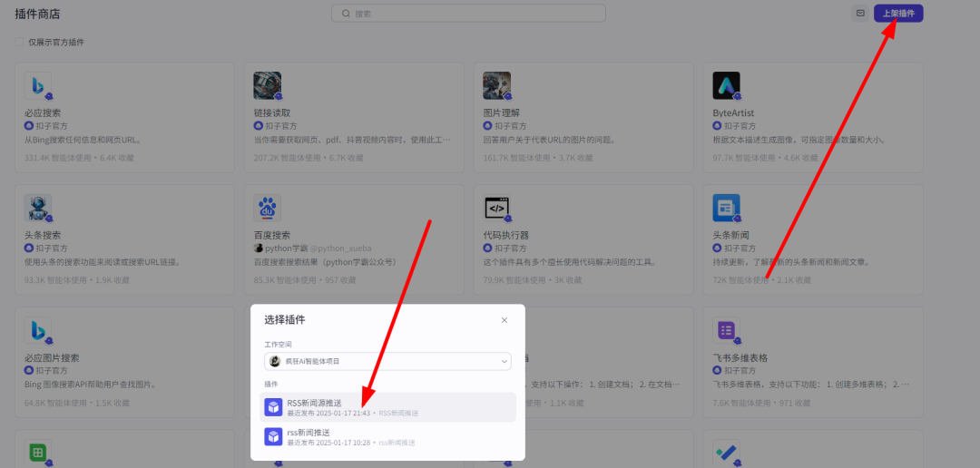Image resolution: width=980 pixels, height=468 pixels.
Task: Open the 头条搜索 robot icon
Action: (38, 208)
